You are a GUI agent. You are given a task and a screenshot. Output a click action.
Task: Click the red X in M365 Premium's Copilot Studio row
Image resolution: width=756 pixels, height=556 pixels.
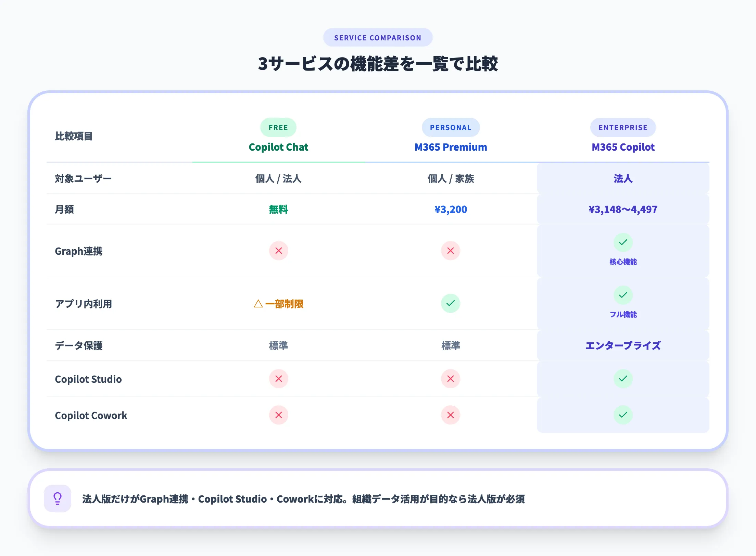[450, 379]
